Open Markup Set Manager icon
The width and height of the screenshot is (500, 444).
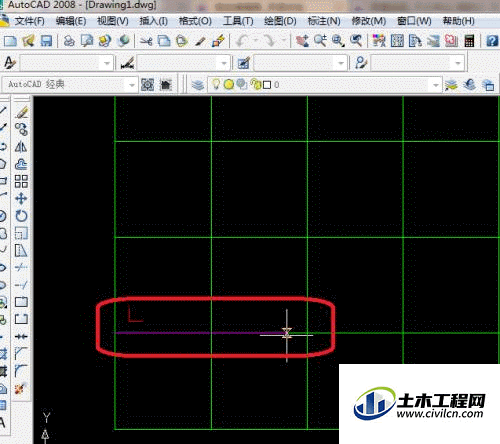point(451,41)
